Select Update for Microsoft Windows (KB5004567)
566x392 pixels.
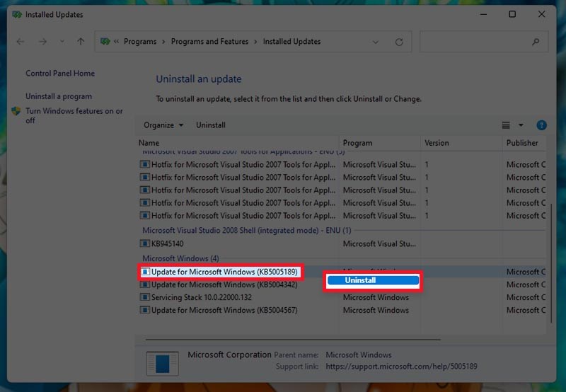[x=224, y=310]
